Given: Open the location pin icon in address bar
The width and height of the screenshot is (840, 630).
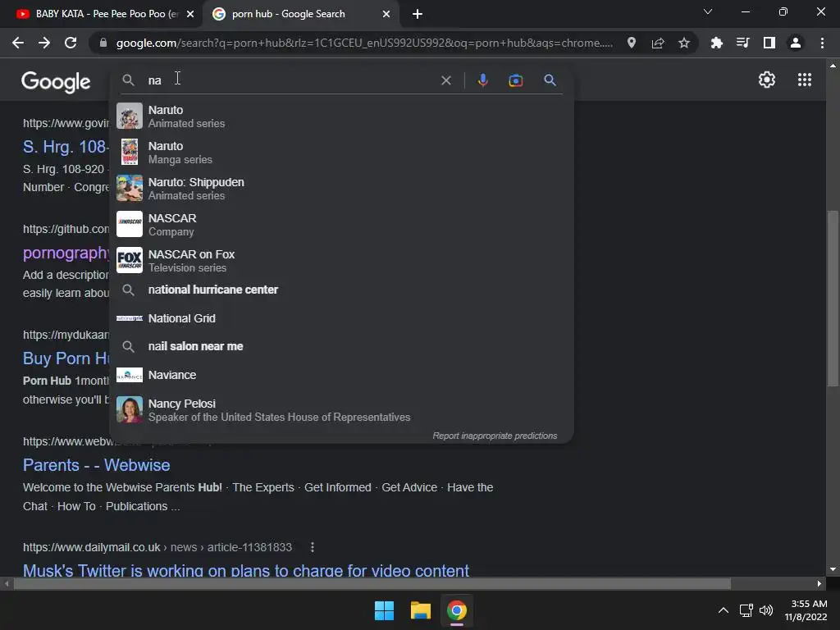Looking at the screenshot, I should pos(632,43).
